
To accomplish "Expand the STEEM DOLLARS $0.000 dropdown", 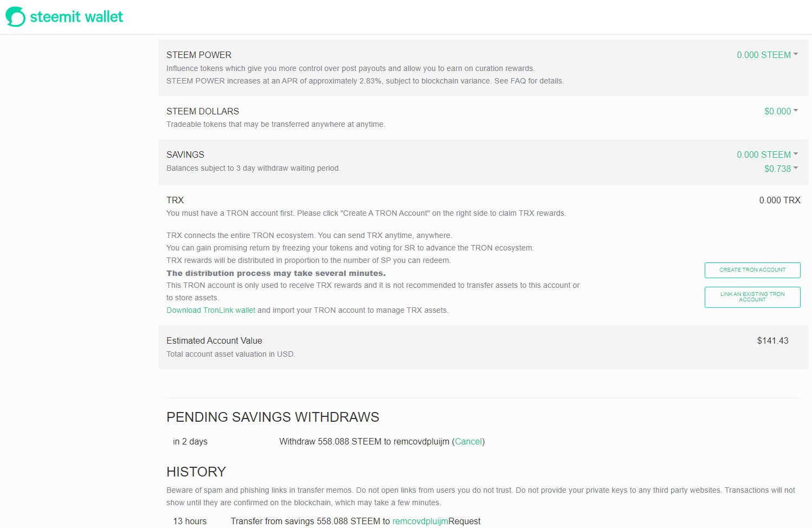I will click(x=781, y=111).
